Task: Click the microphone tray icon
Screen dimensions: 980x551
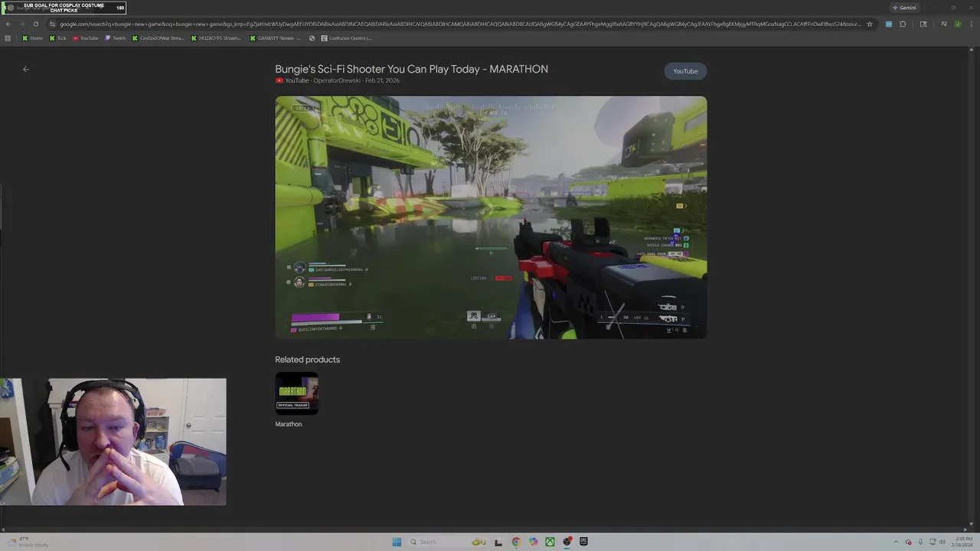Action: tap(920, 542)
